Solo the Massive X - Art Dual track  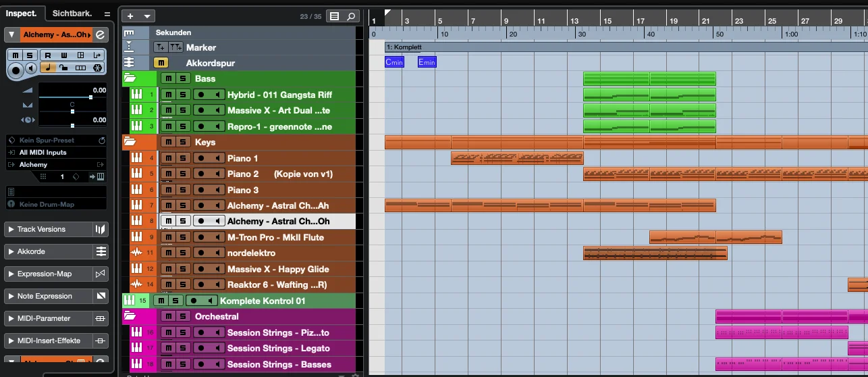click(x=183, y=110)
